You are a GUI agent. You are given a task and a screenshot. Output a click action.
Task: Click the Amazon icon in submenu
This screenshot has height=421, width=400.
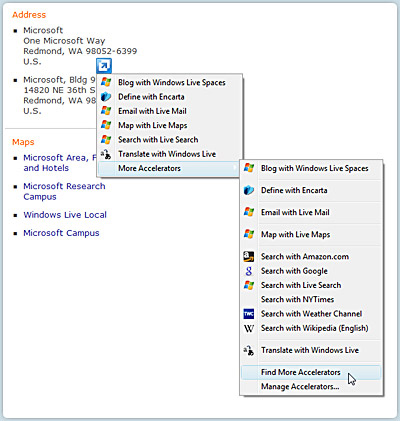pos(249,256)
